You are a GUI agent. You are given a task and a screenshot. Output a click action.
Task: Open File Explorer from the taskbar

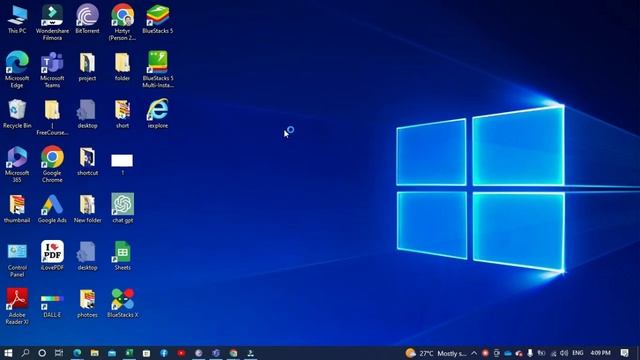pyautogui.click(x=95, y=353)
